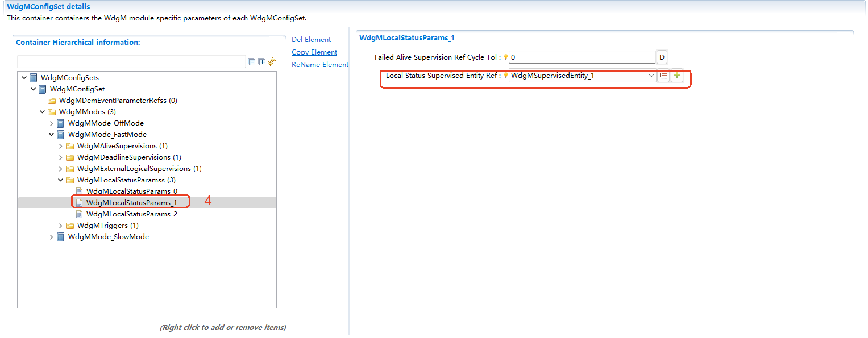Click the refresh tree icon

click(272, 61)
